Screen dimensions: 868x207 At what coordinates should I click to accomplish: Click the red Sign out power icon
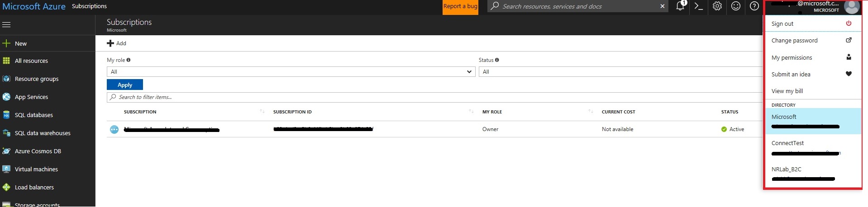(849, 23)
